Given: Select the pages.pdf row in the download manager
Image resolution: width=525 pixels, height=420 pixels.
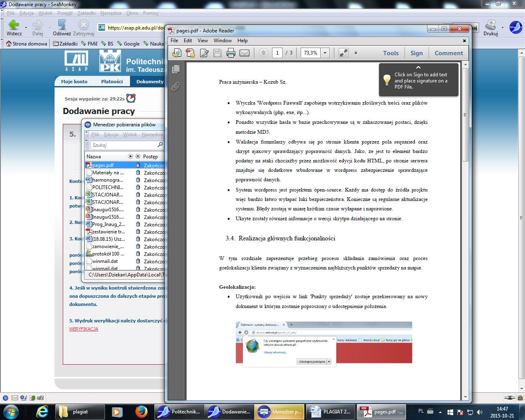Looking at the screenshot, I should [x=125, y=165].
